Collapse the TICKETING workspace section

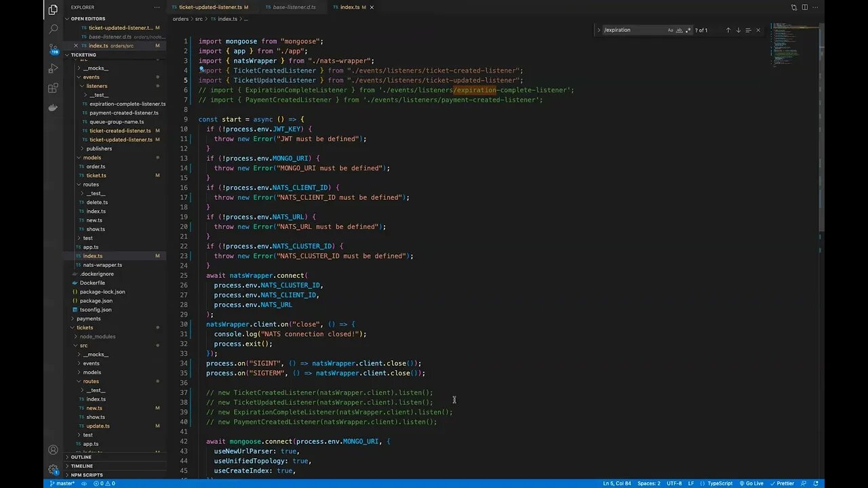coord(83,55)
